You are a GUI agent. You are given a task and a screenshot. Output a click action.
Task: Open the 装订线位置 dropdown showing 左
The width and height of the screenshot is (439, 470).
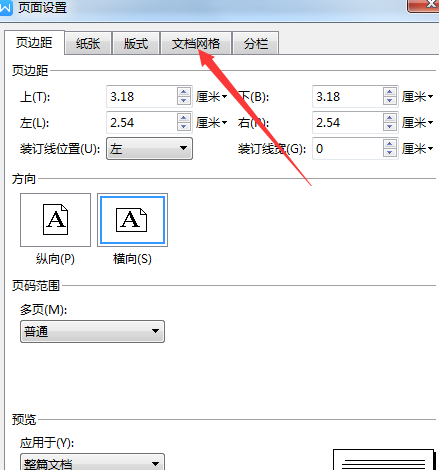click(x=149, y=148)
